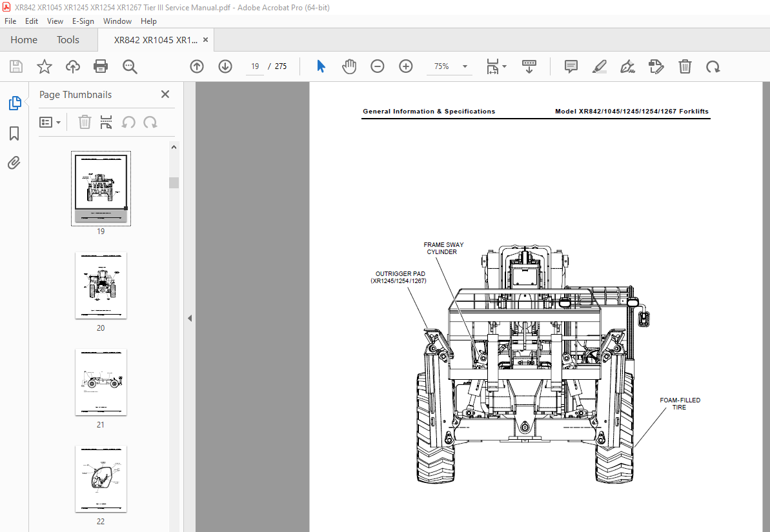Click the thumbnails panel scrollbar thumb
This screenshot has height=532, width=770.
click(x=174, y=182)
